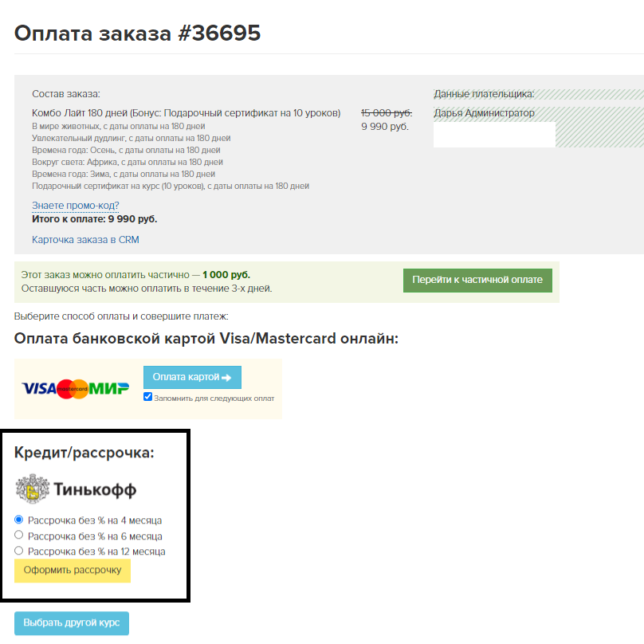Click the Тинькофф brand name logo
The image size is (644, 644).
(x=95, y=489)
